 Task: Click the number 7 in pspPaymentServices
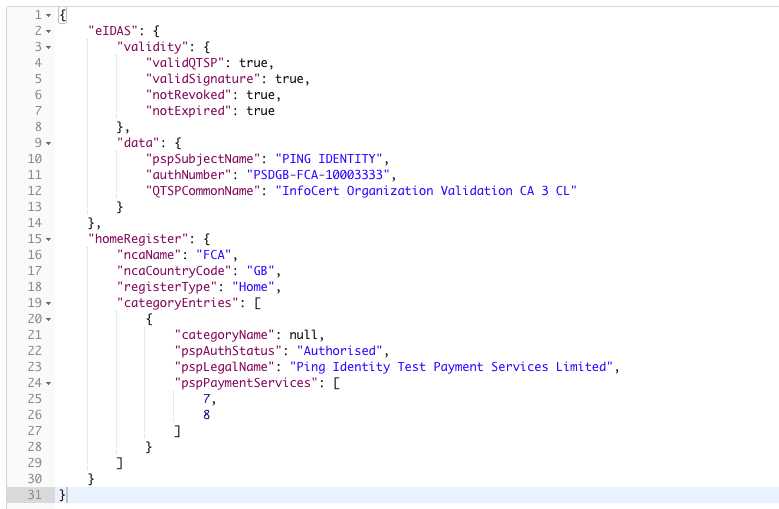[x=207, y=399]
